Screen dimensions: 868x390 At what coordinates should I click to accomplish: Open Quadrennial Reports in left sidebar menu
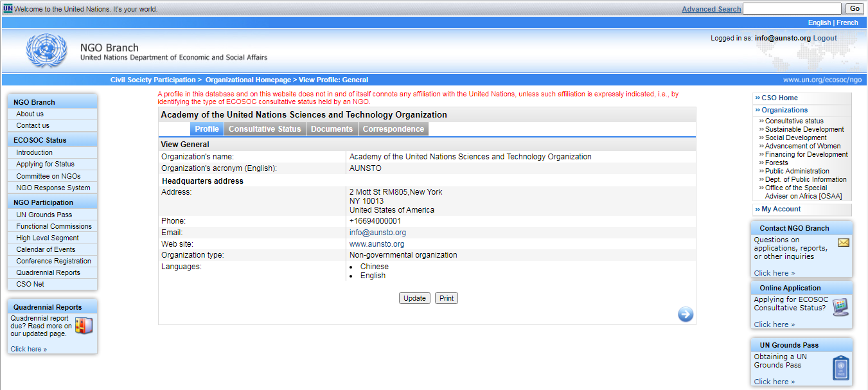click(48, 272)
